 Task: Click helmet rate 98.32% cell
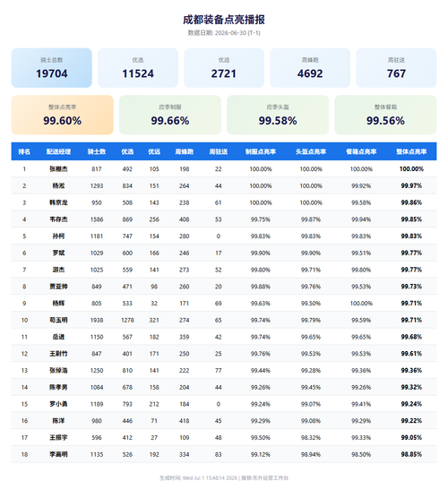311,438
